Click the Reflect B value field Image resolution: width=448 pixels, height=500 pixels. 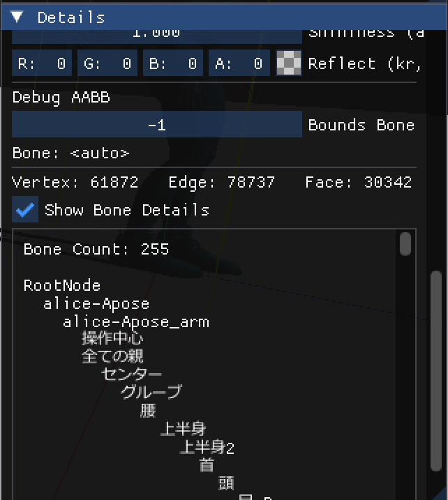pyautogui.click(x=173, y=63)
